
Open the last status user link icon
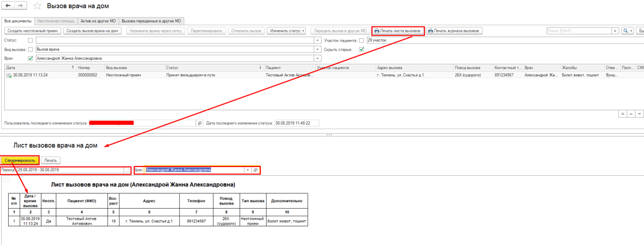[x=199, y=123]
